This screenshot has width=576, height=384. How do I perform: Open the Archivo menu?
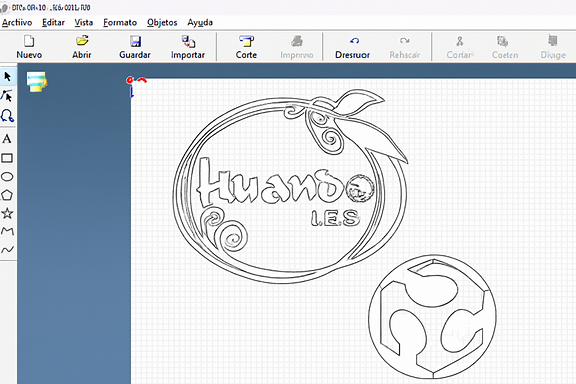click(x=17, y=23)
